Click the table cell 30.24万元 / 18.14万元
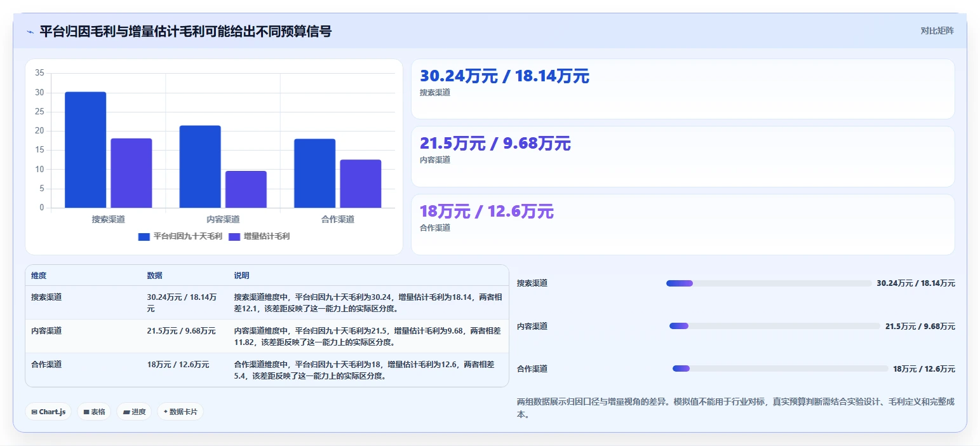Image resolution: width=980 pixels, height=446 pixels. point(182,302)
